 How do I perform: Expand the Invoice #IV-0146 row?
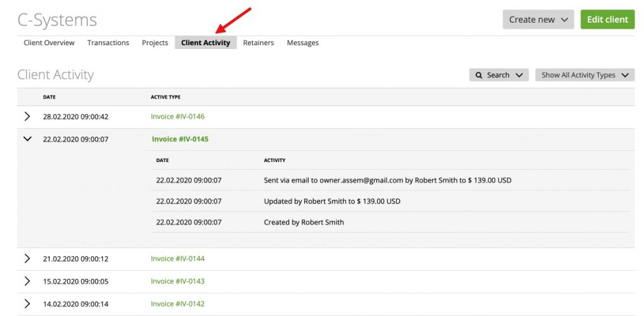tap(27, 117)
